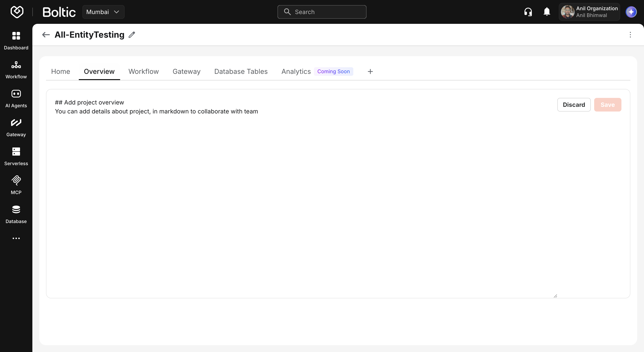
Task: Open support headset icon
Action: (x=528, y=12)
